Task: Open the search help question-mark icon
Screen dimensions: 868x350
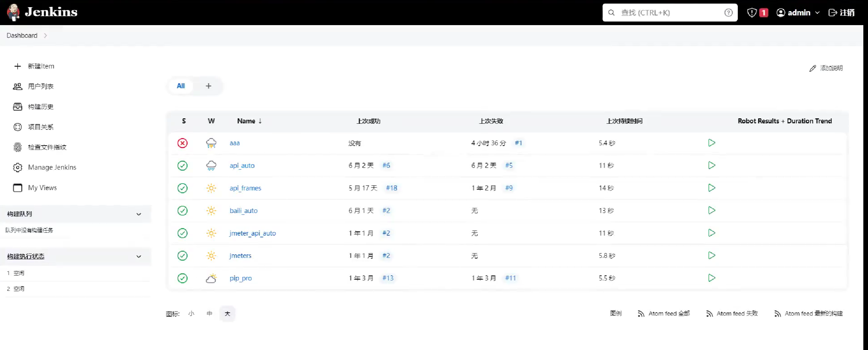Action: click(728, 13)
